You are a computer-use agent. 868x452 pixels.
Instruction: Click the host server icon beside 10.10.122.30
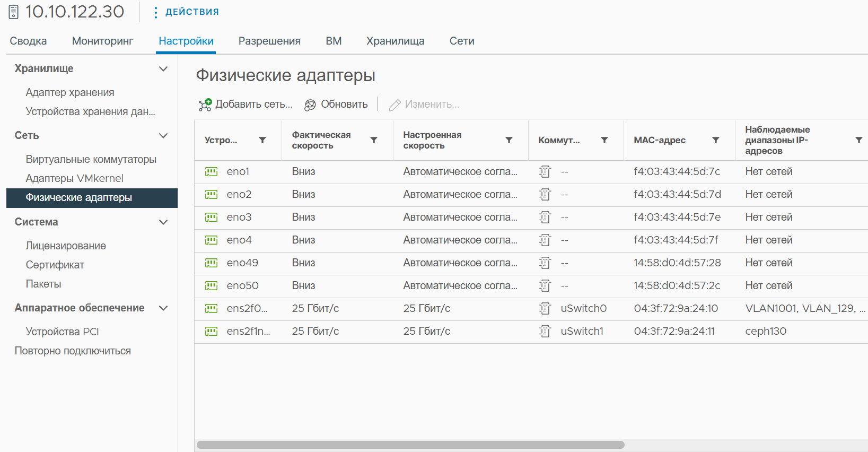14,12
